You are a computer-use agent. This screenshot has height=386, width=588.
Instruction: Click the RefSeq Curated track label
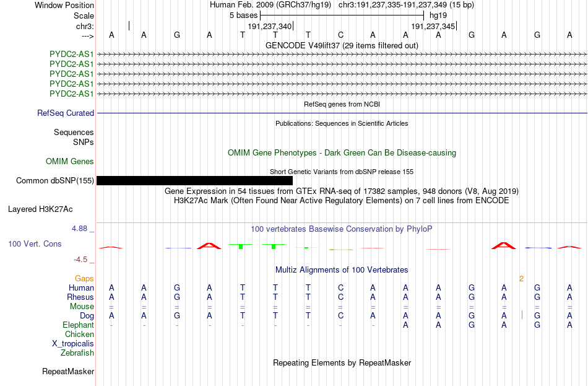[65, 113]
